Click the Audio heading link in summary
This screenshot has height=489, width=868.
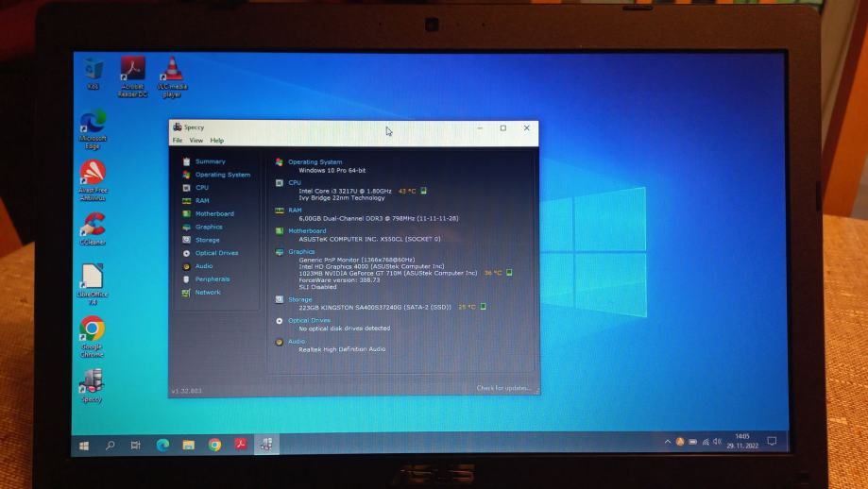click(297, 342)
